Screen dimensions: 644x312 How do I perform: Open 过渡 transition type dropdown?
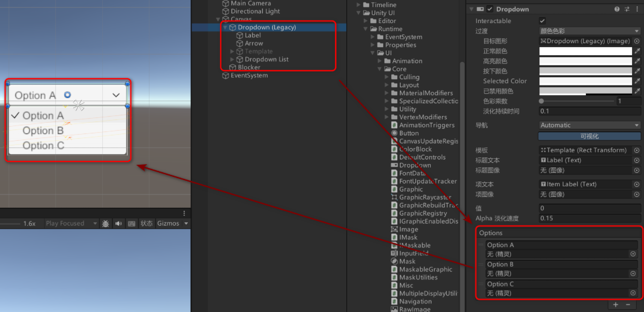590,31
